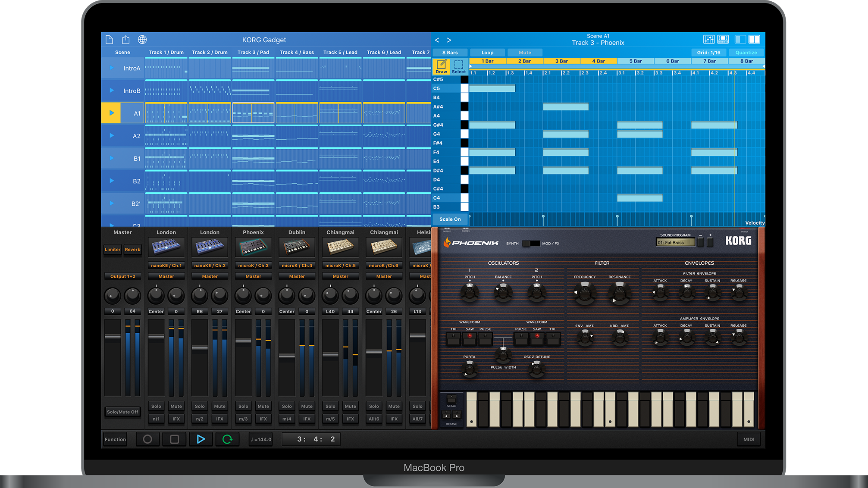The image size is (868, 488).
Task: Toggle the Limiter on Master channel
Action: [113, 250]
